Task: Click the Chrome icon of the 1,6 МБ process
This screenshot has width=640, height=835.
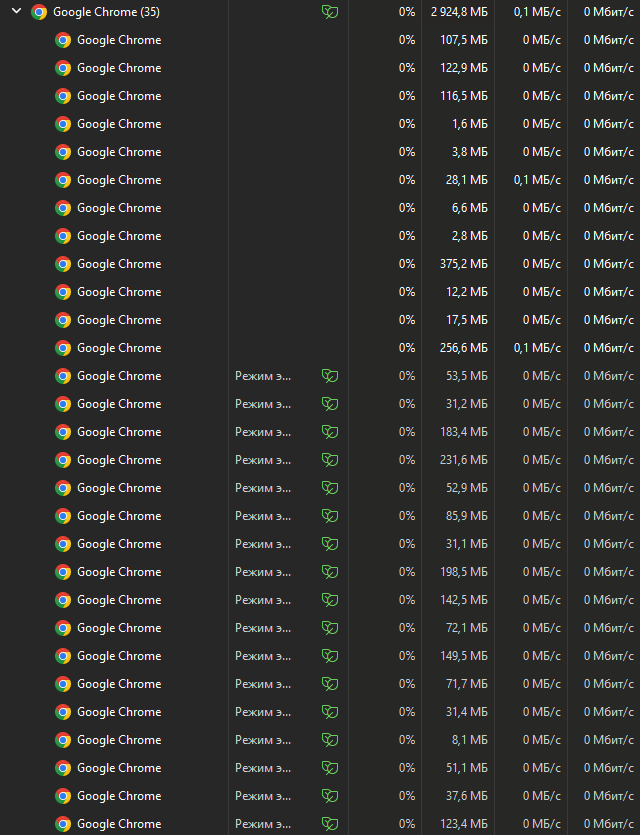Action: pos(63,124)
